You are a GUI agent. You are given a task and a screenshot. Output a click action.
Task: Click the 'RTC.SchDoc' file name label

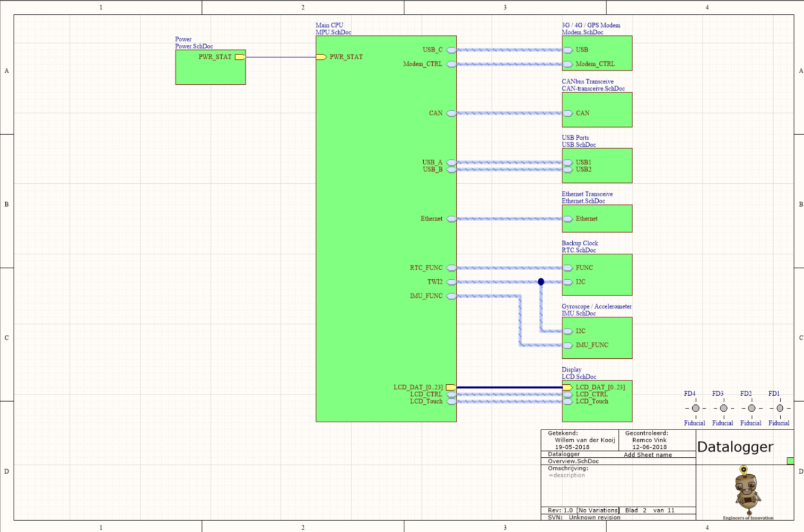click(579, 250)
